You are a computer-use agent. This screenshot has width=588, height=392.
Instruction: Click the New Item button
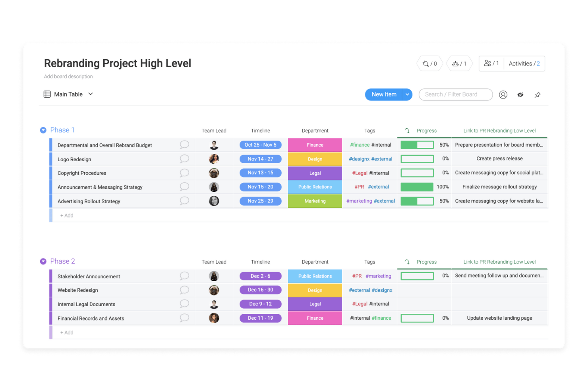click(x=384, y=94)
